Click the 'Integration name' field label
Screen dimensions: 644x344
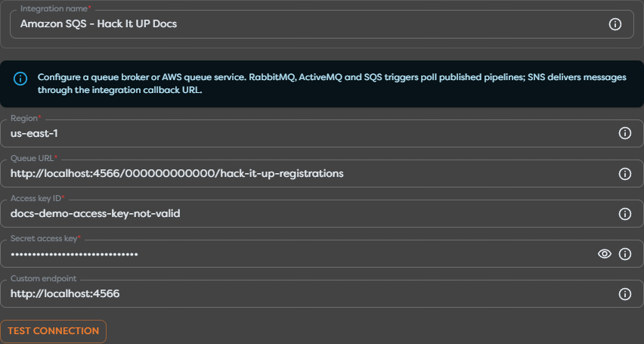(x=55, y=8)
